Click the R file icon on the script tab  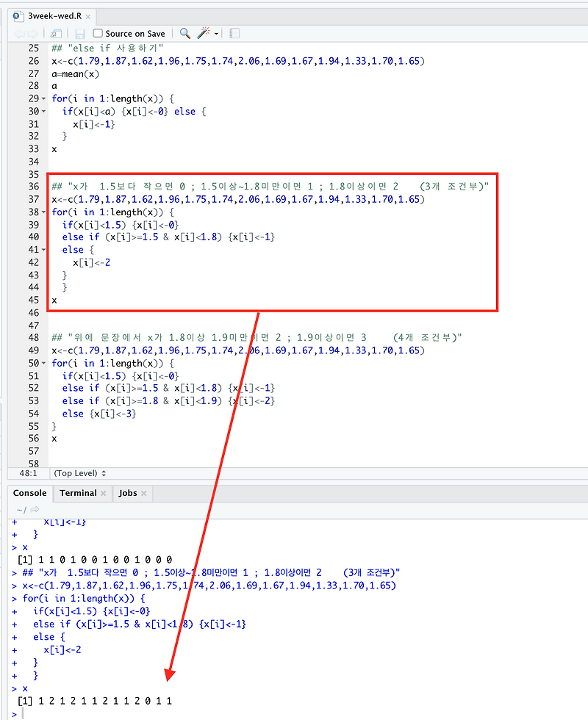click(x=18, y=14)
